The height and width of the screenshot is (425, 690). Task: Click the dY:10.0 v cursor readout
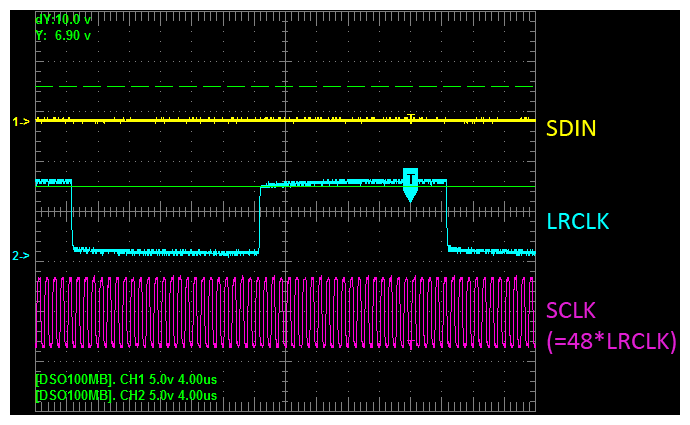pos(63,19)
